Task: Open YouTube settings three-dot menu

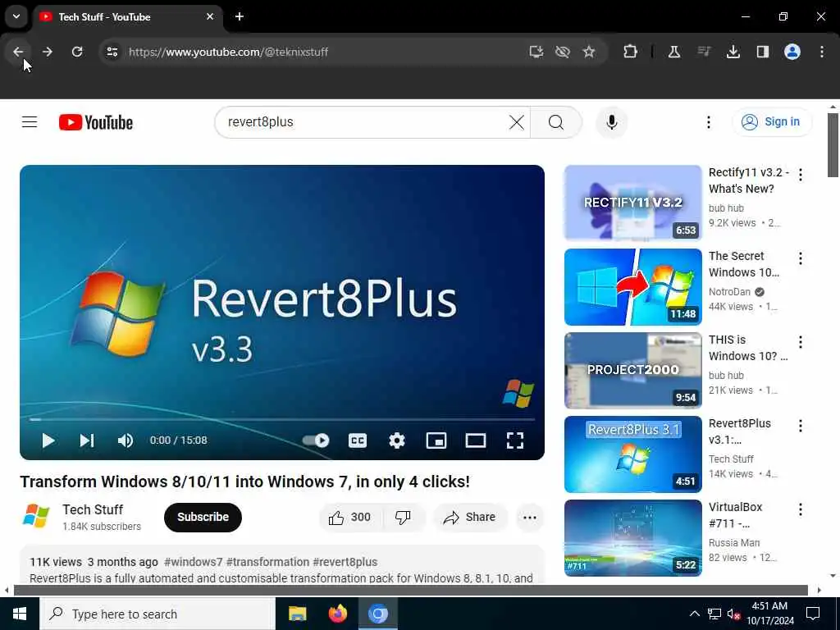Action: click(x=708, y=122)
